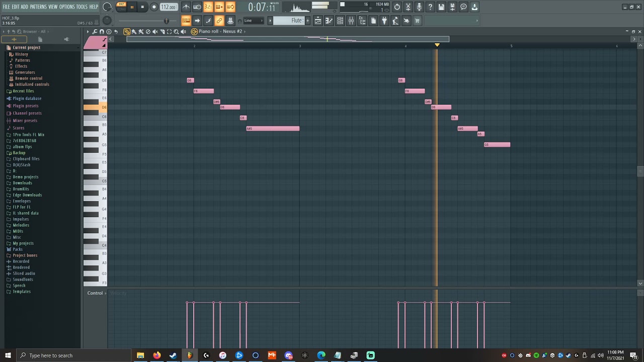Adjust the main pitch knob

[x=107, y=21]
